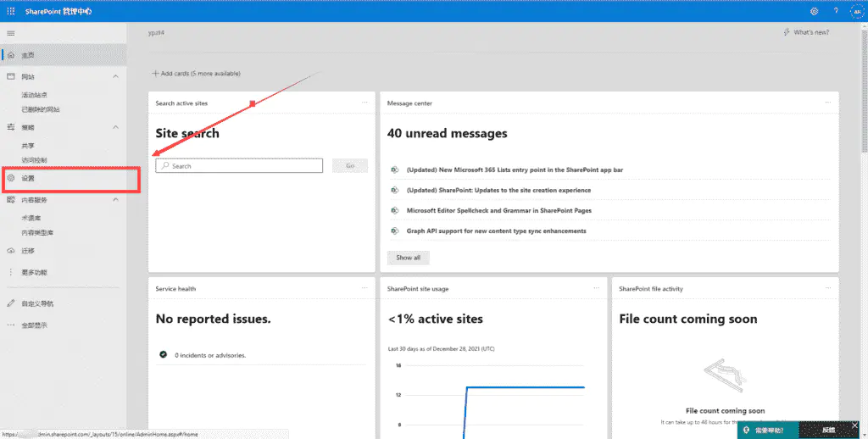Select 已删除的网站 in the sidebar
This screenshot has height=439, width=868.
[41, 109]
